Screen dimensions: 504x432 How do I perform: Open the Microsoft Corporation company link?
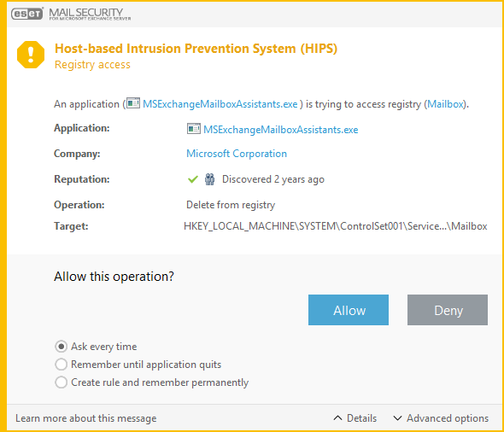tap(237, 154)
